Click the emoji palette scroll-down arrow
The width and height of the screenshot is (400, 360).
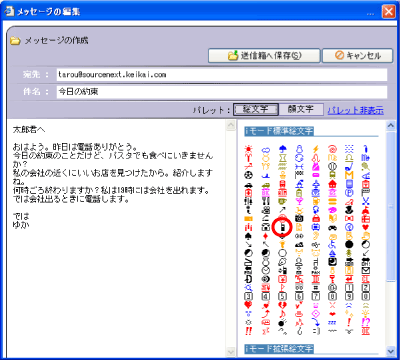point(391,351)
